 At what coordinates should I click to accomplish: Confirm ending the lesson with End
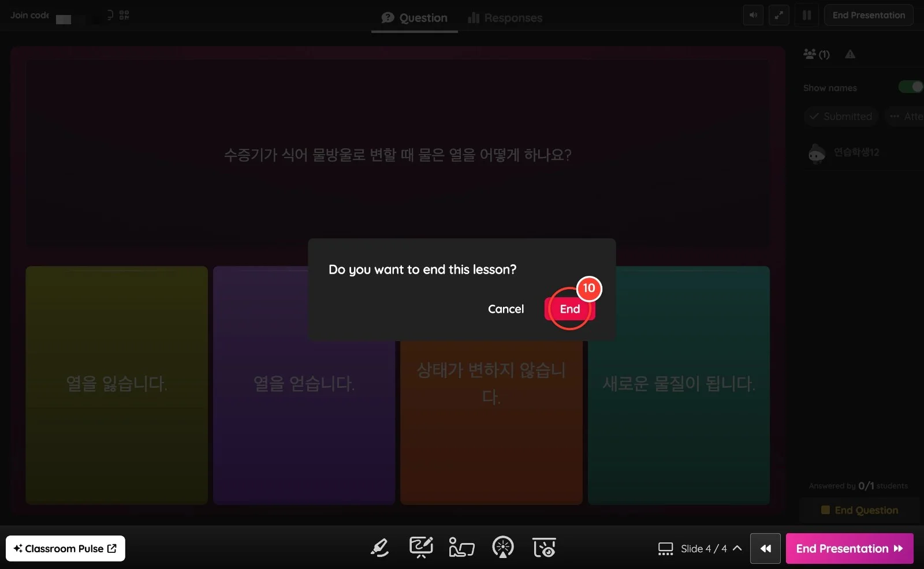pyautogui.click(x=569, y=309)
